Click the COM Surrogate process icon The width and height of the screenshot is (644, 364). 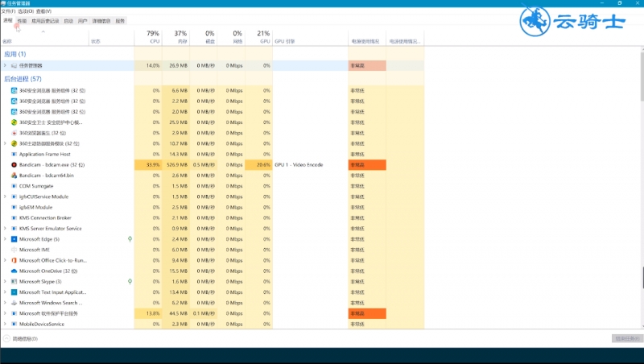click(x=14, y=186)
